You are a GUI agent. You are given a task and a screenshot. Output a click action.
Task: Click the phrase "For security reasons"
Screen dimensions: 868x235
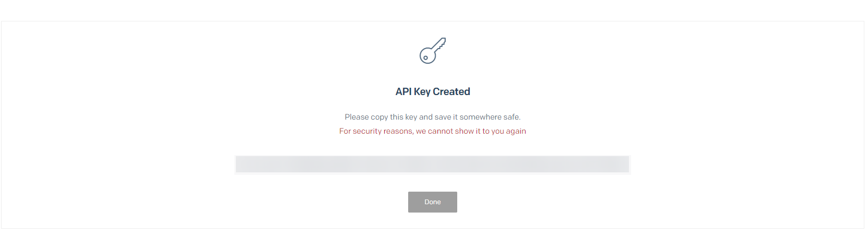click(x=376, y=131)
